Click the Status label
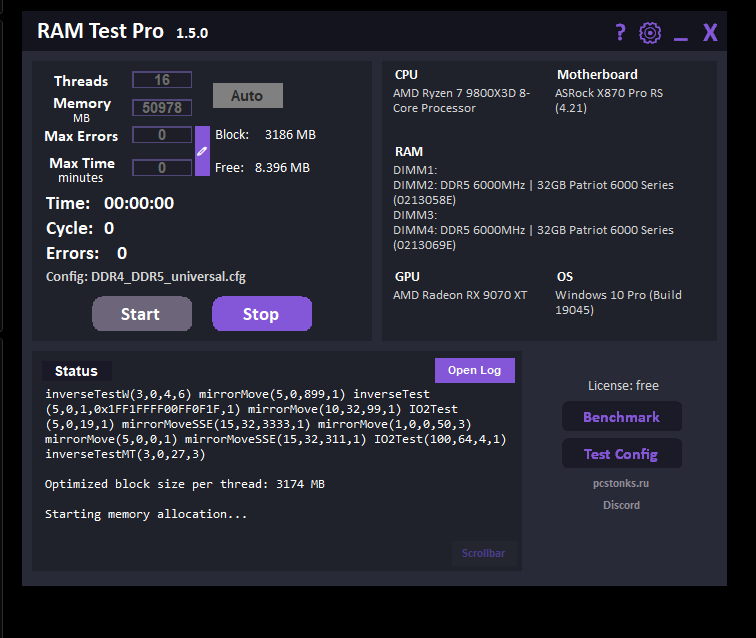This screenshot has height=638, width=756. (x=76, y=371)
